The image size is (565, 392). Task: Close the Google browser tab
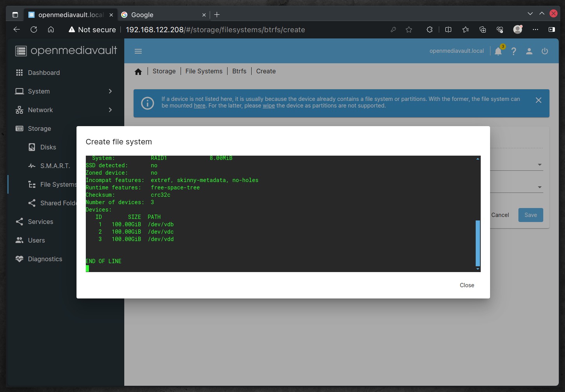pos(204,15)
